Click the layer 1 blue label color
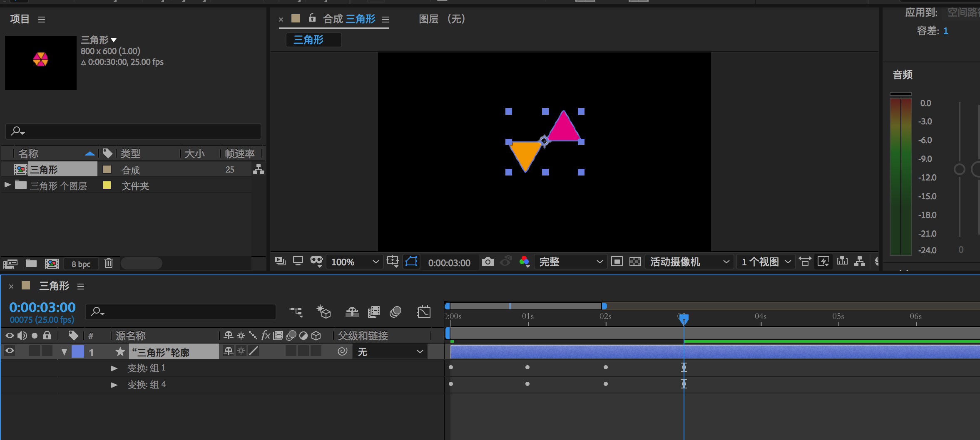This screenshot has width=980, height=440. coord(78,351)
